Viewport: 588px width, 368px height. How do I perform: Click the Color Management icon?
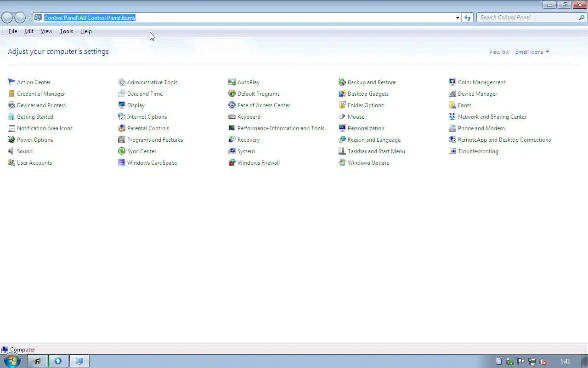(452, 82)
